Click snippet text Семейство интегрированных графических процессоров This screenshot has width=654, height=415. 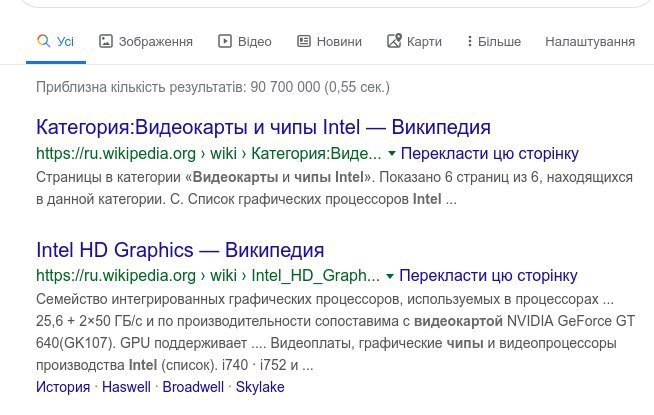point(219,299)
